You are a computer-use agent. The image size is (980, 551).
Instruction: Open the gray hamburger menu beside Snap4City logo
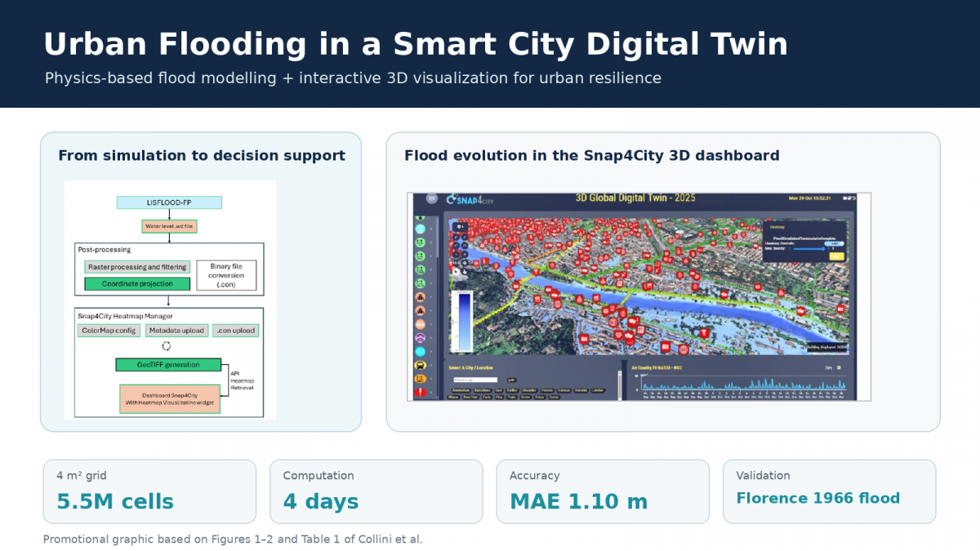(x=432, y=198)
